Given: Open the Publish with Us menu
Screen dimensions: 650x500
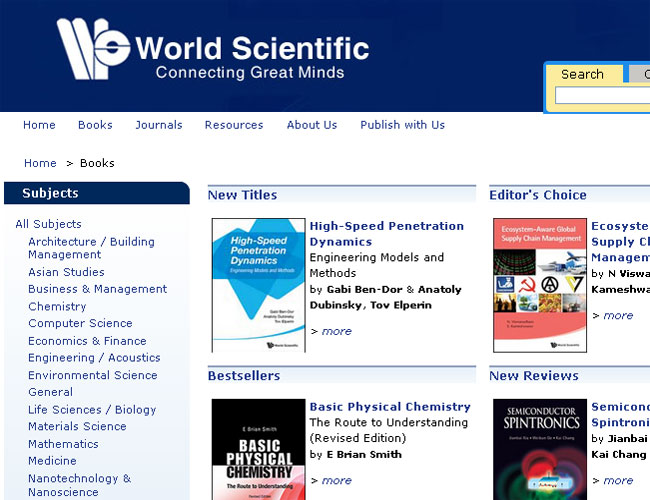Looking at the screenshot, I should tap(403, 125).
